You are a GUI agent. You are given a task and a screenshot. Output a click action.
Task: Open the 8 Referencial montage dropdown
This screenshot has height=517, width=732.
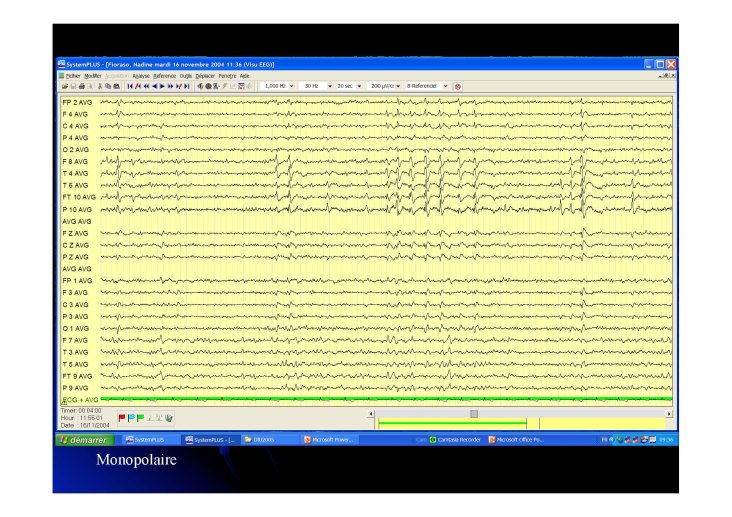pyautogui.click(x=445, y=86)
